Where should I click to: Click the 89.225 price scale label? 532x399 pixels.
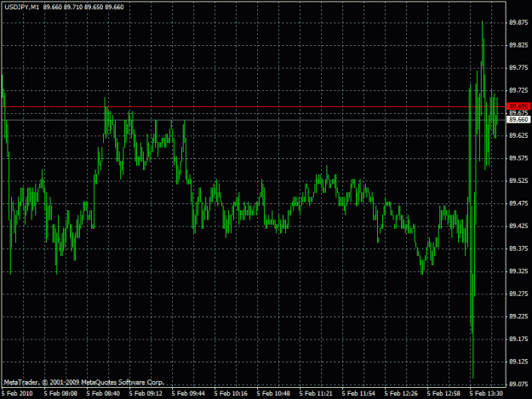coord(518,316)
